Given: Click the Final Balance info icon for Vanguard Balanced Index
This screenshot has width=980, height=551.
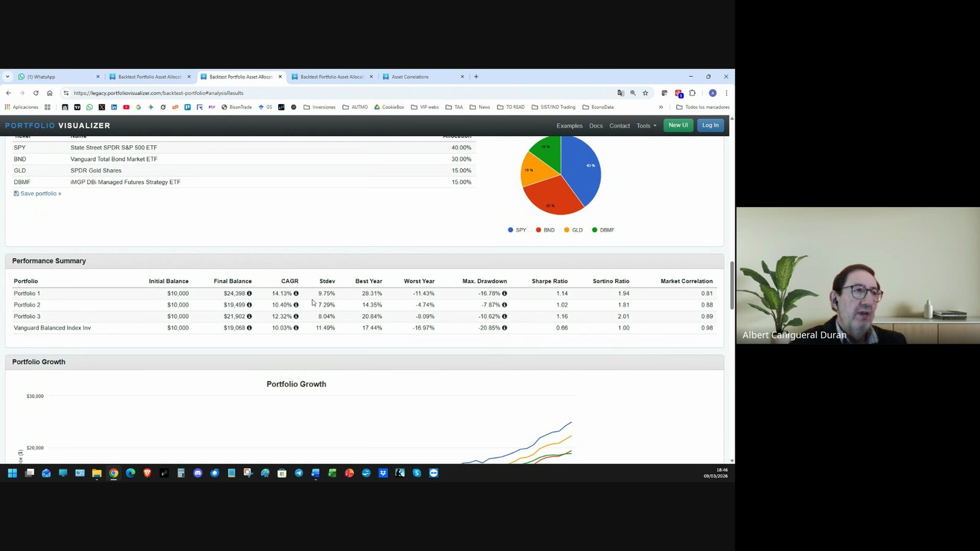Looking at the screenshot, I should click(x=249, y=328).
